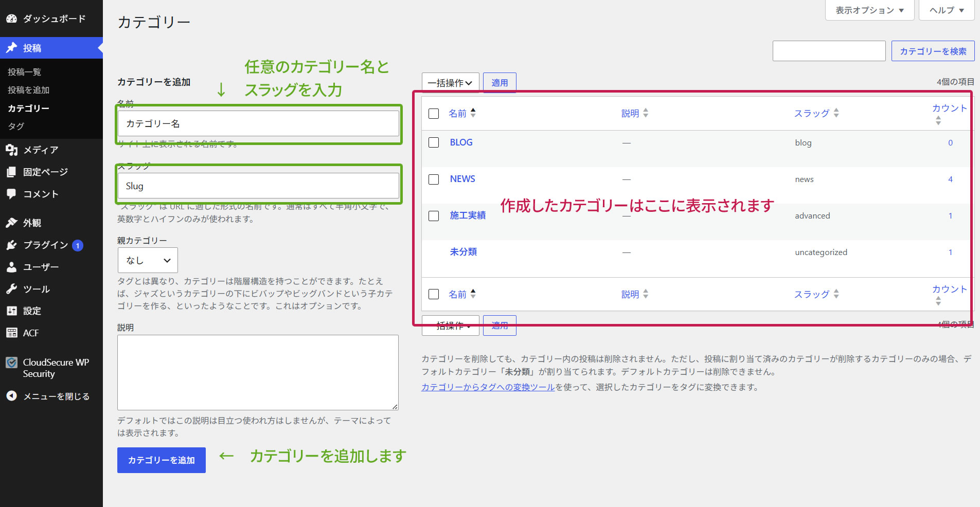Open the ダッシュボード menu label
This screenshot has height=507, width=980.
pyautogui.click(x=54, y=19)
